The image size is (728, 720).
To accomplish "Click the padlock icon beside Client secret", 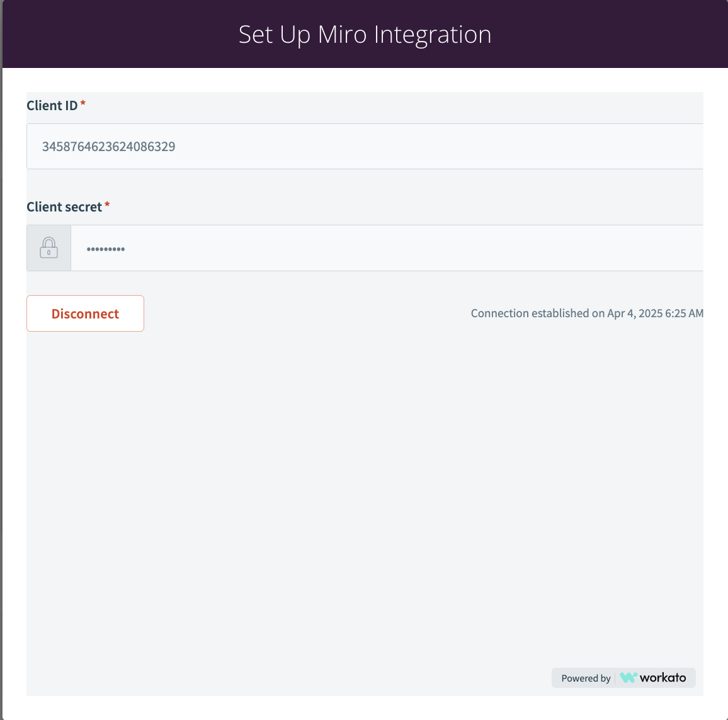I will (x=48, y=248).
